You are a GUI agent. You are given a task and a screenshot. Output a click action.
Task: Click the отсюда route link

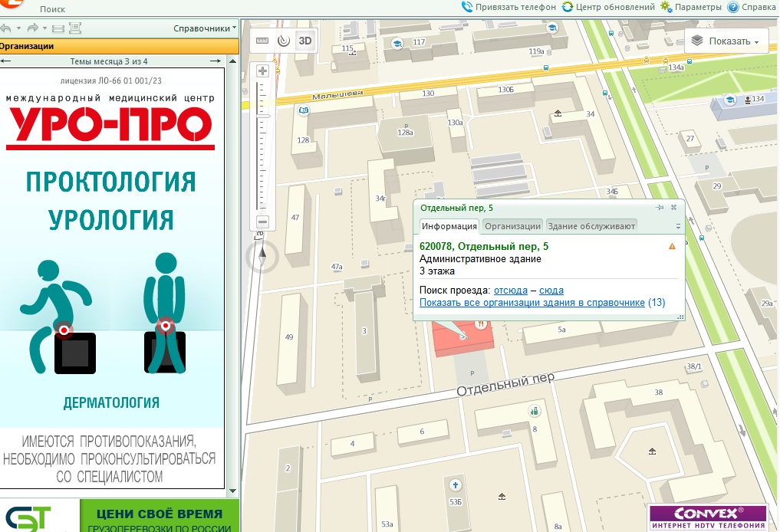coord(510,291)
